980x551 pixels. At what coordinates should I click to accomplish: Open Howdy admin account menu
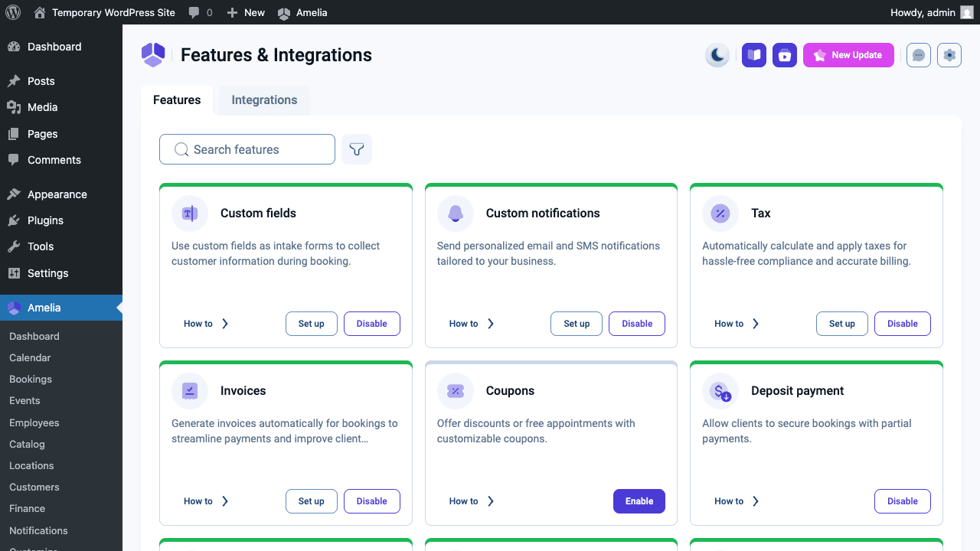pos(932,12)
